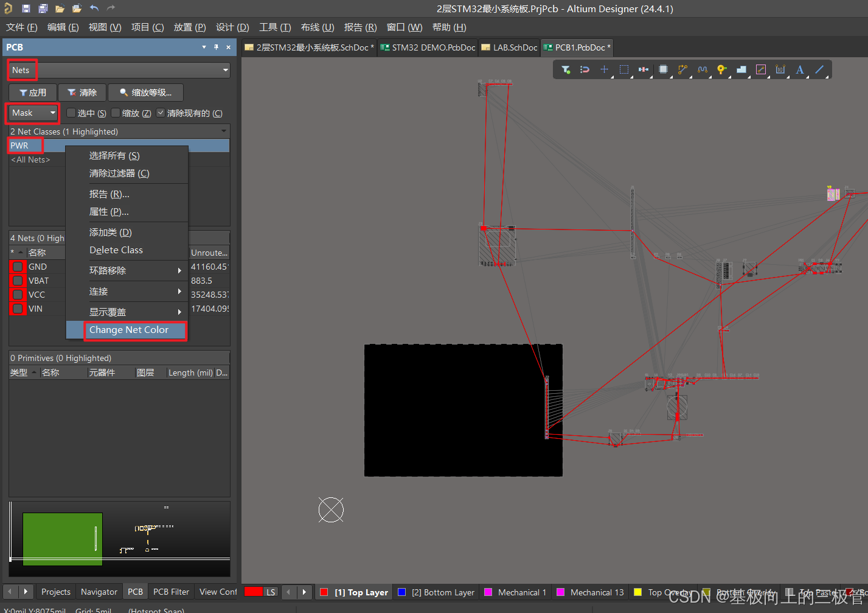Select the Align Objects tool

tap(643, 70)
